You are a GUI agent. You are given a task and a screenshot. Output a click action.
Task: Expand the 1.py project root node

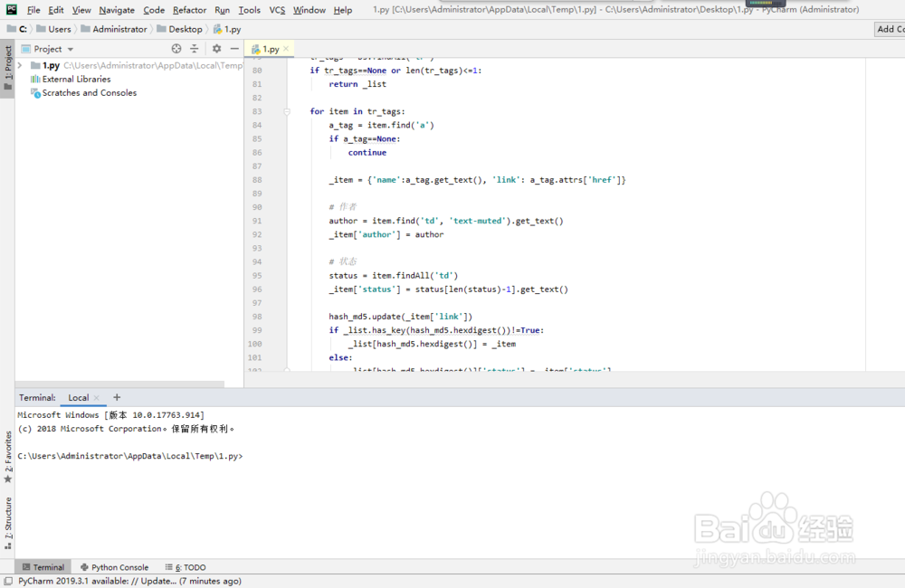[20, 65]
